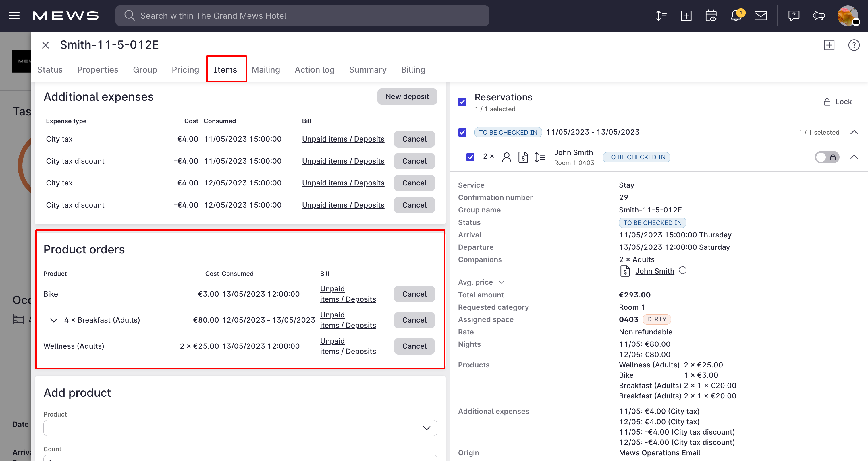The width and height of the screenshot is (868, 461).
Task: Click the search magnifier icon
Action: pyautogui.click(x=129, y=16)
